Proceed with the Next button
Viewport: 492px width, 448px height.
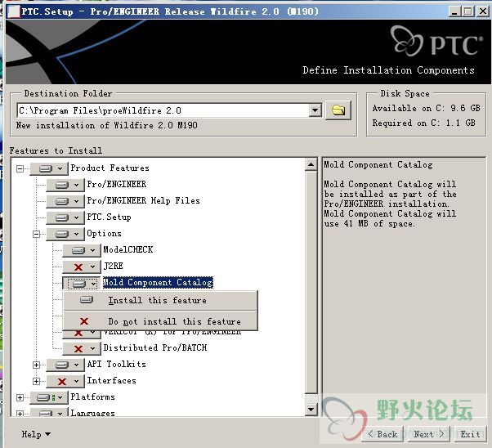pos(428,434)
